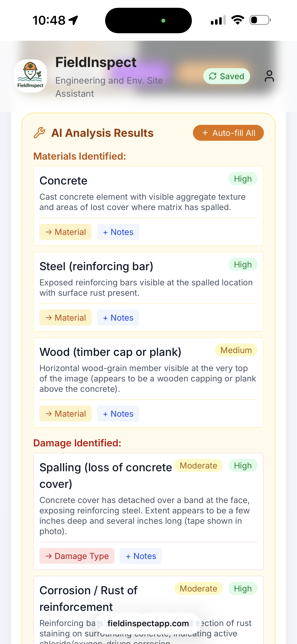Tap the location arrow next to time

click(x=73, y=20)
